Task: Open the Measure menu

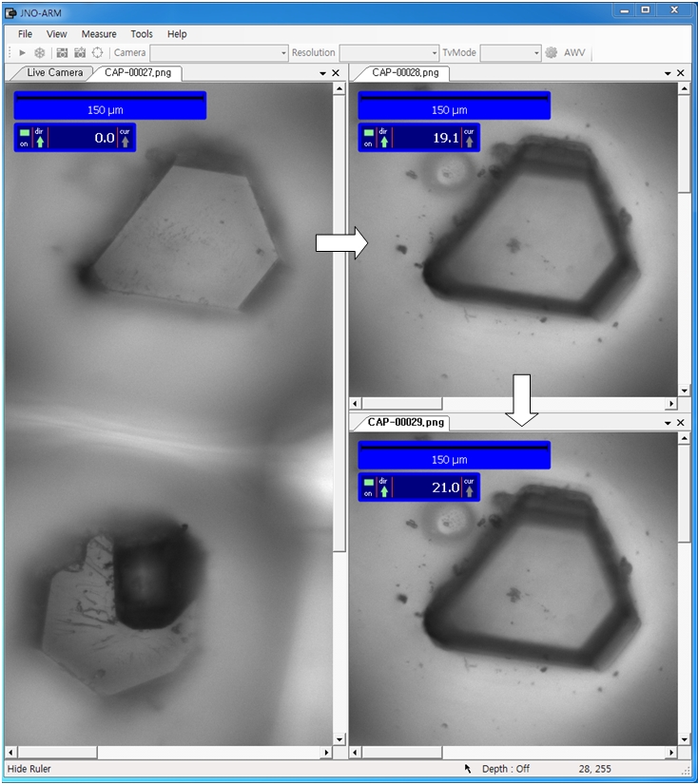Action: (x=99, y=34)
